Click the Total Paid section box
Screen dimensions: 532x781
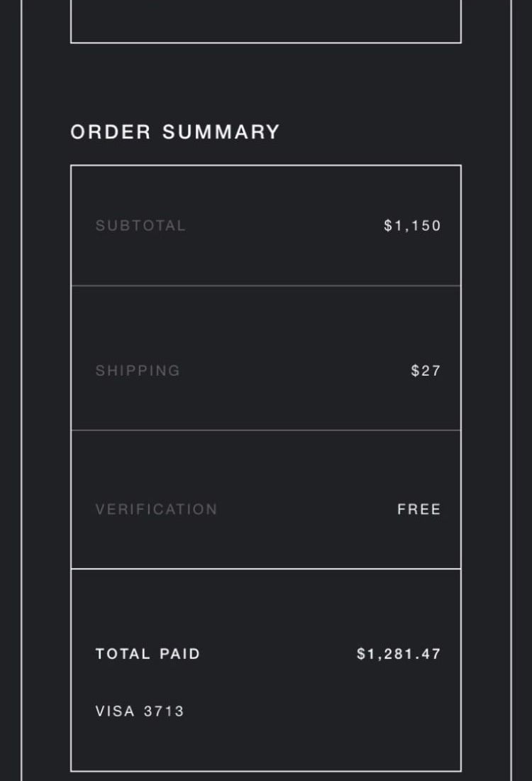coord(266,670)
